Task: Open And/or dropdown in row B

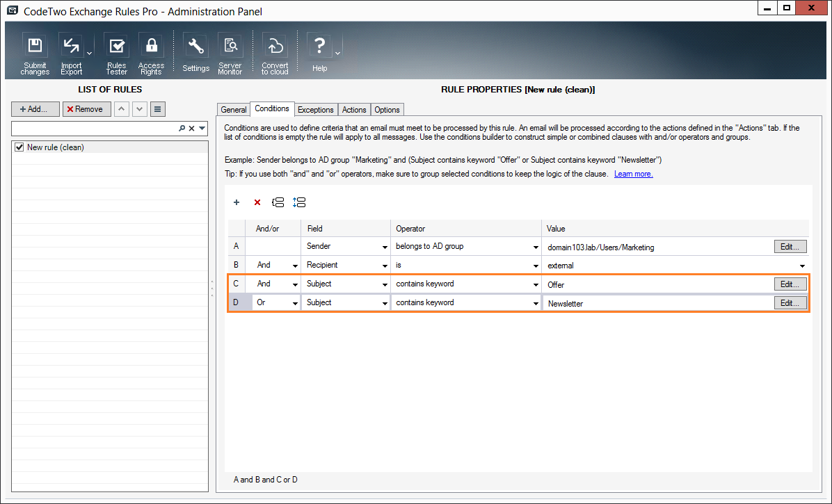Action: click(295, 266)
